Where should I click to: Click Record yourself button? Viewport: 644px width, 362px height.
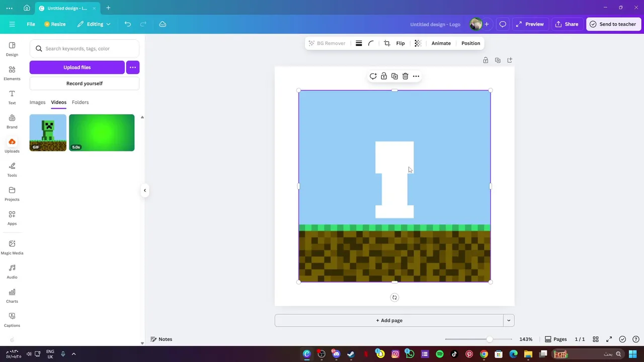(85, 83)
